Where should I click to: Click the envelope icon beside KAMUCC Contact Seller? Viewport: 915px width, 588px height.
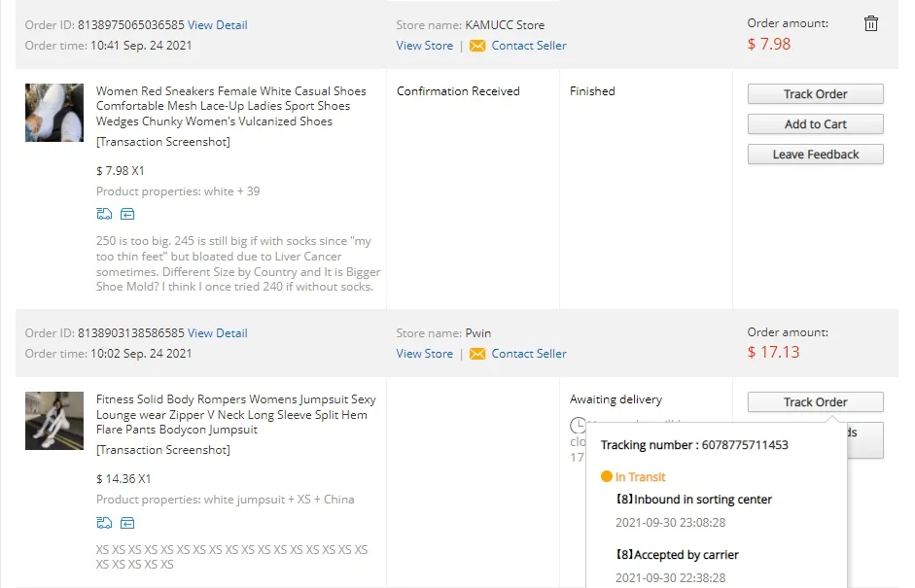tap(477, 46)
